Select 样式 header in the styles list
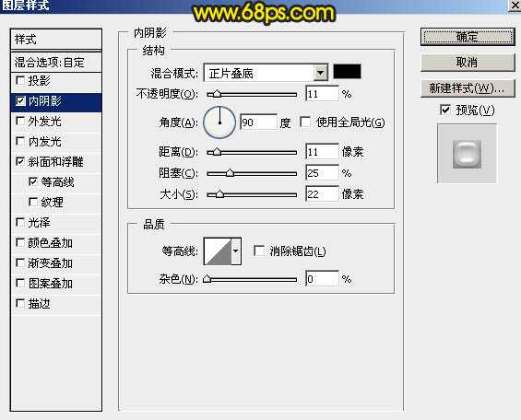This screenshot has height=420, width=521. click(56, 40)
